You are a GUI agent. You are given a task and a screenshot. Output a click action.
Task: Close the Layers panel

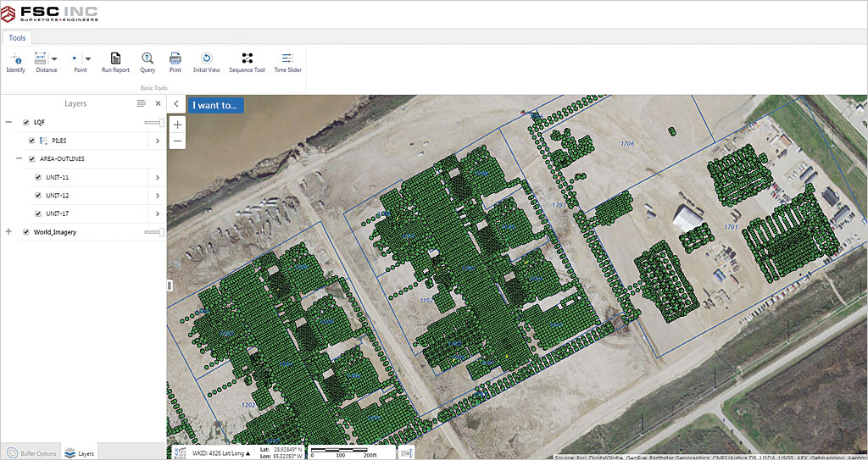click(x=158, y=103)
